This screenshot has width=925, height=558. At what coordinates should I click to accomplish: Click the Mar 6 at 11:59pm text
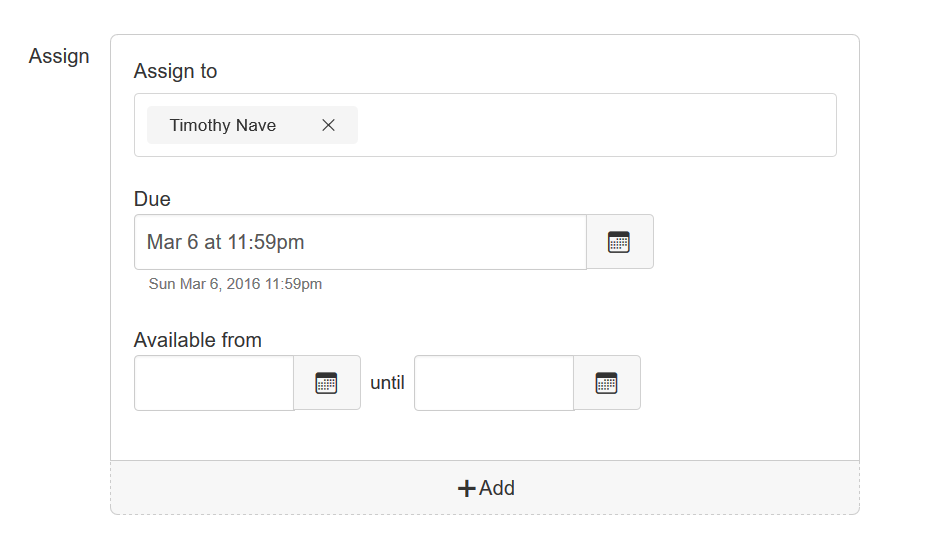225,242
